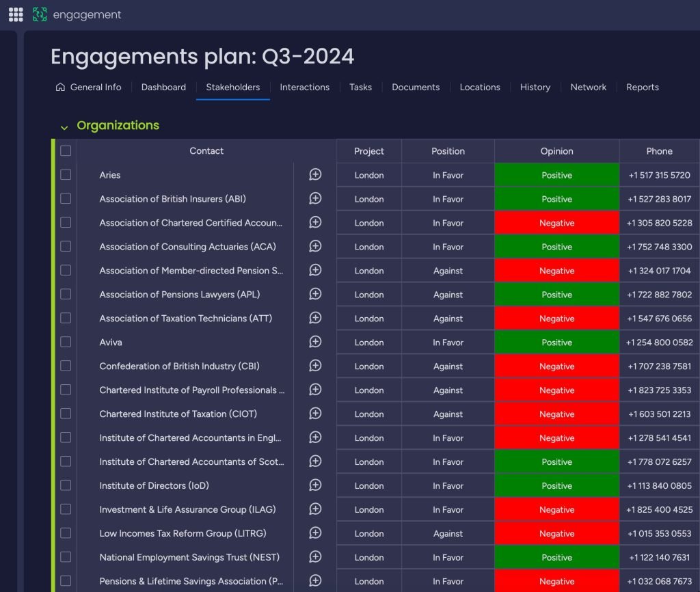
Task: Open the Locations tab
Action: (x=480, y=87)
